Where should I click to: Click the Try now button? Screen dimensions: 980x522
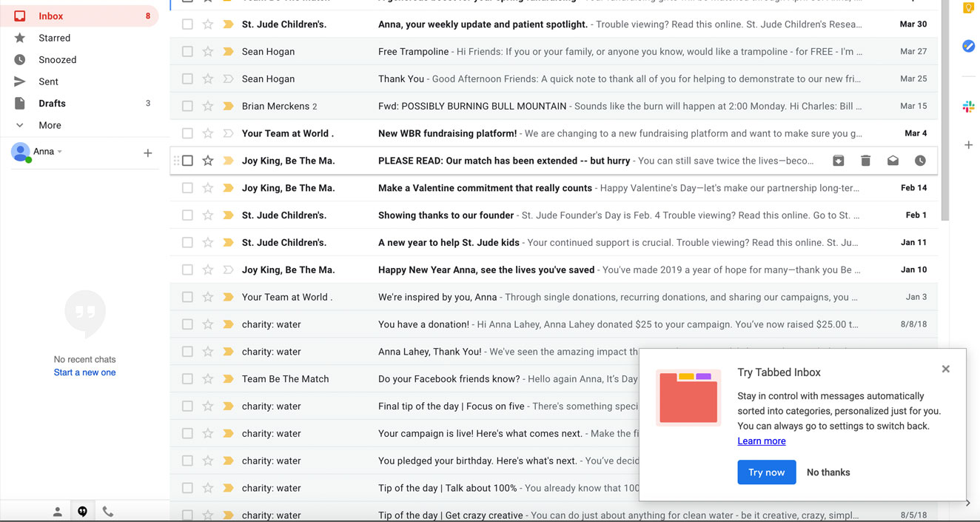tap(766, 472)
